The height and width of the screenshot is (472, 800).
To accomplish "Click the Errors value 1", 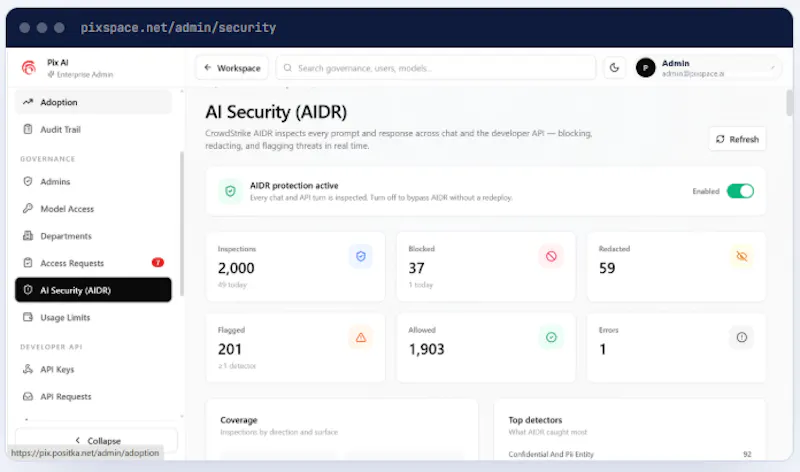I will point(603,349).
